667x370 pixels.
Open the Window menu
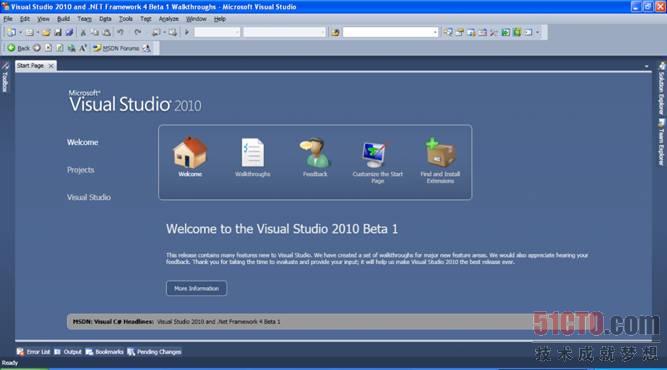tap(196, 19)
